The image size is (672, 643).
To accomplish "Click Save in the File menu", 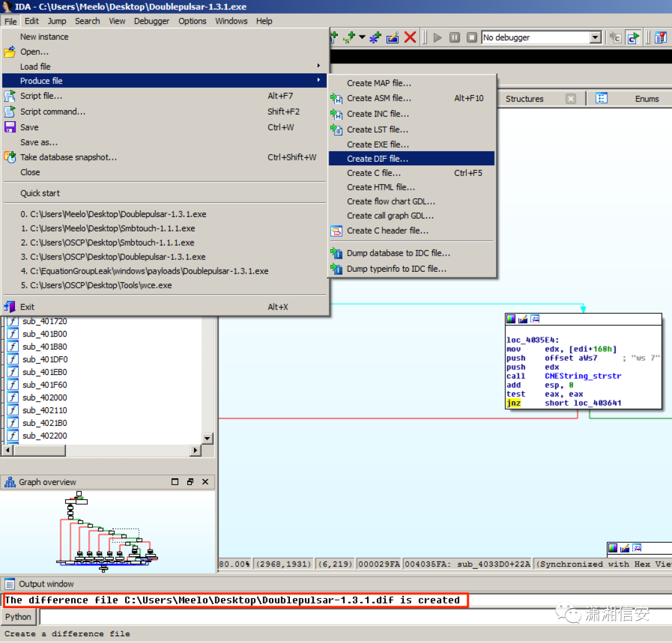I will pos(164,127).
